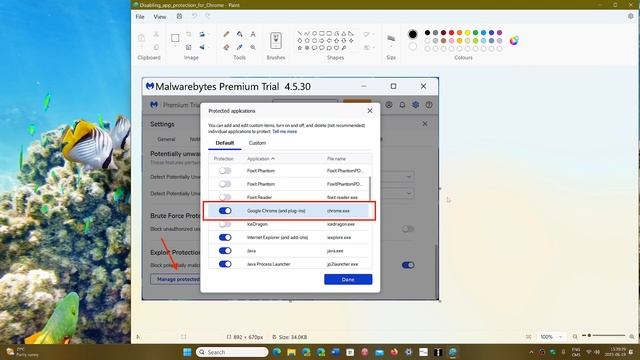The image size is (640, 360).
Task: Select the red colour swatch
Action: (x=451, y=33)
